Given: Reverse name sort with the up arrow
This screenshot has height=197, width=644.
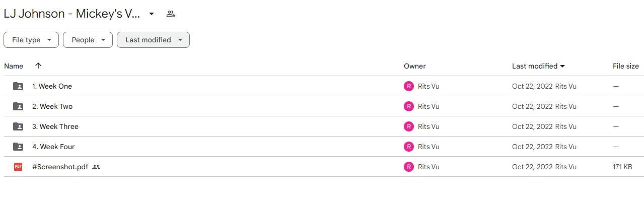Looking at the screenshot, I should (x=38, y=66).
